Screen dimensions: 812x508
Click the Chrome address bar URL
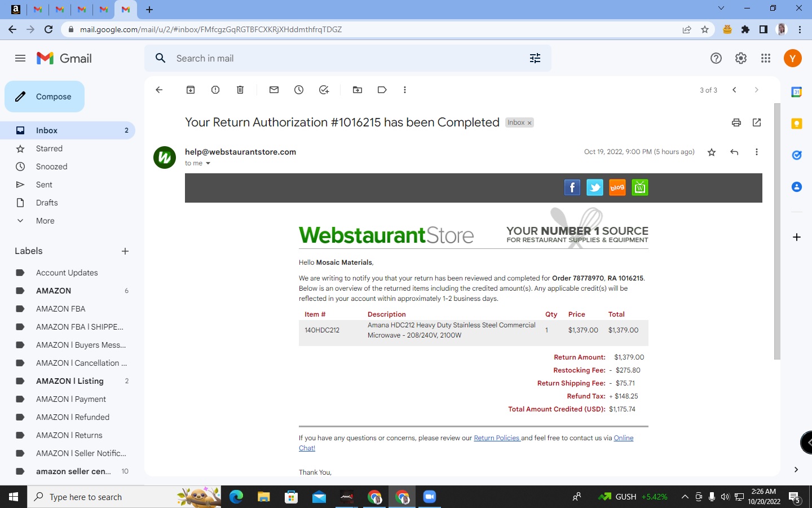coord(211,29)
